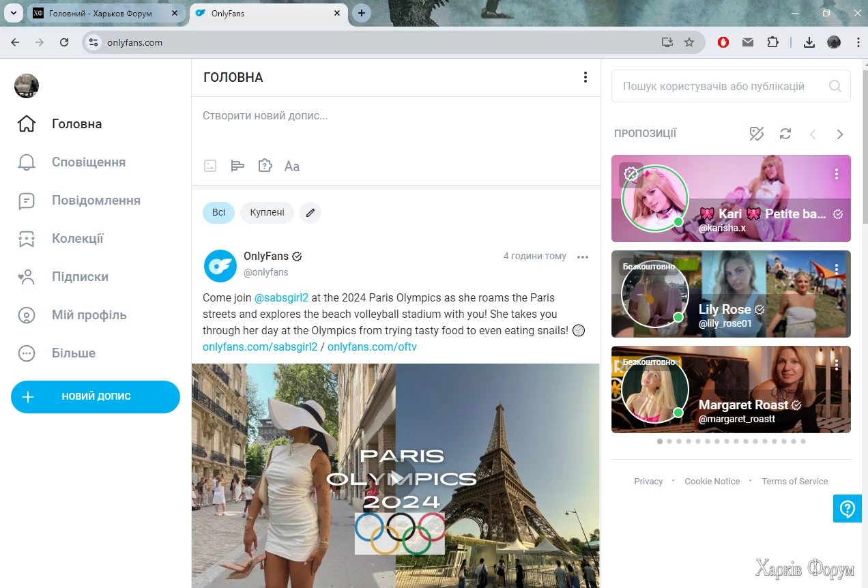Open onlyfans.com/sabsgirl2 link

[260, 347]
